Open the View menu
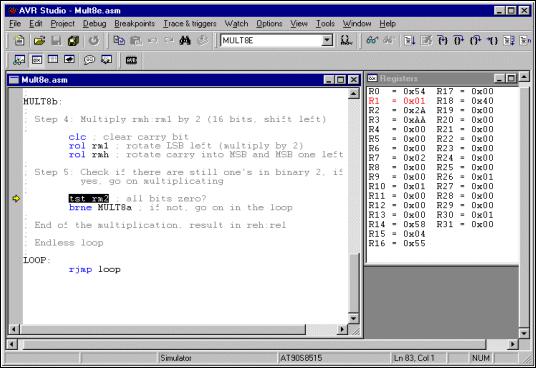The height and width of the screenshot is (368, 536). coord(299,24)
